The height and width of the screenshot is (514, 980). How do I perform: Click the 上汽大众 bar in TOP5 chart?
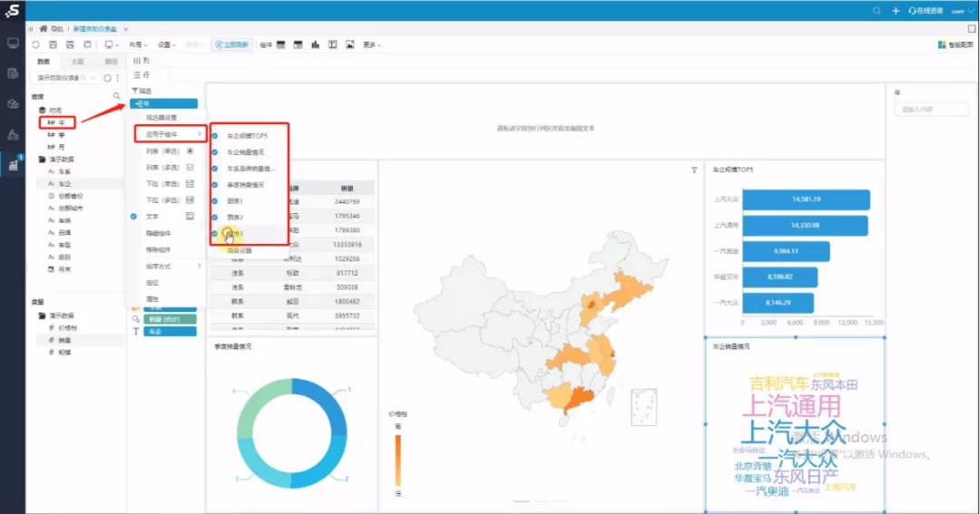click(x=807, y=199)
